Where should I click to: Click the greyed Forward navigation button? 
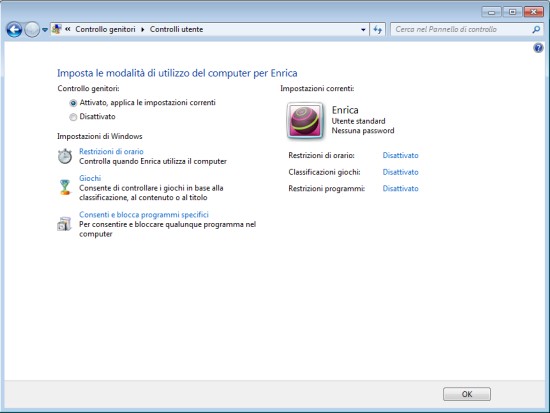(32, 29)
